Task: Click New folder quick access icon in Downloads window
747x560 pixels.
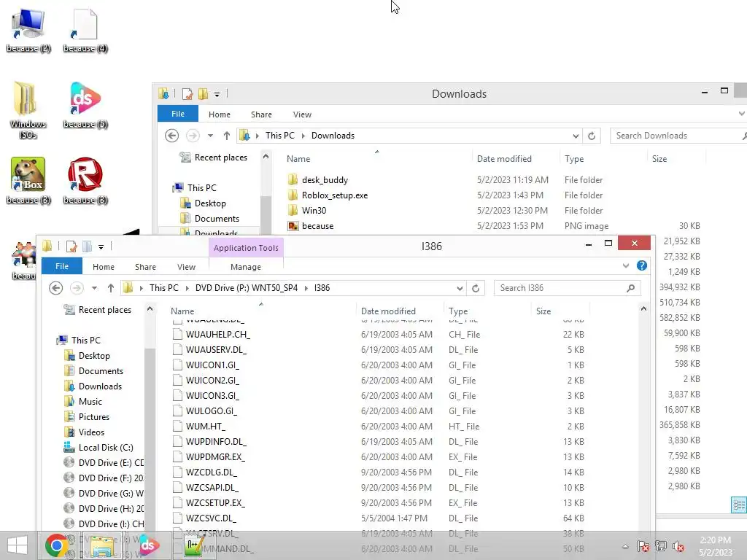Action: 203,94
